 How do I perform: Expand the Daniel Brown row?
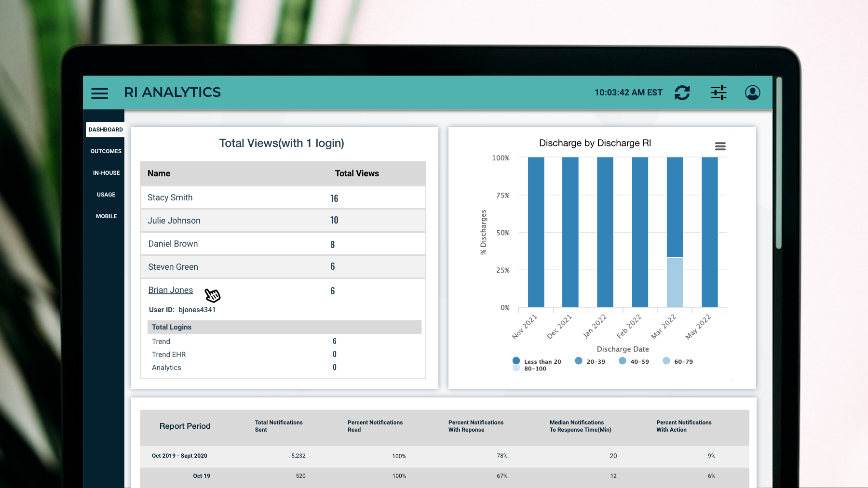283,244
